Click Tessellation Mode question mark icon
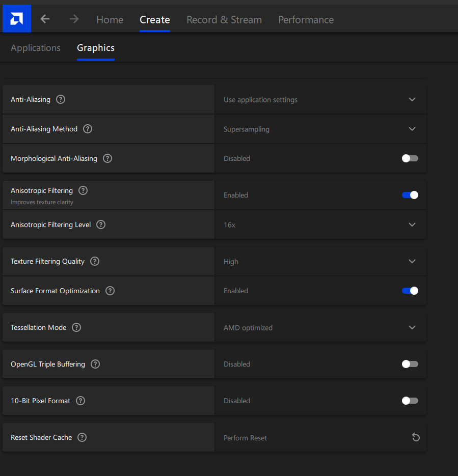 [76, 327]
